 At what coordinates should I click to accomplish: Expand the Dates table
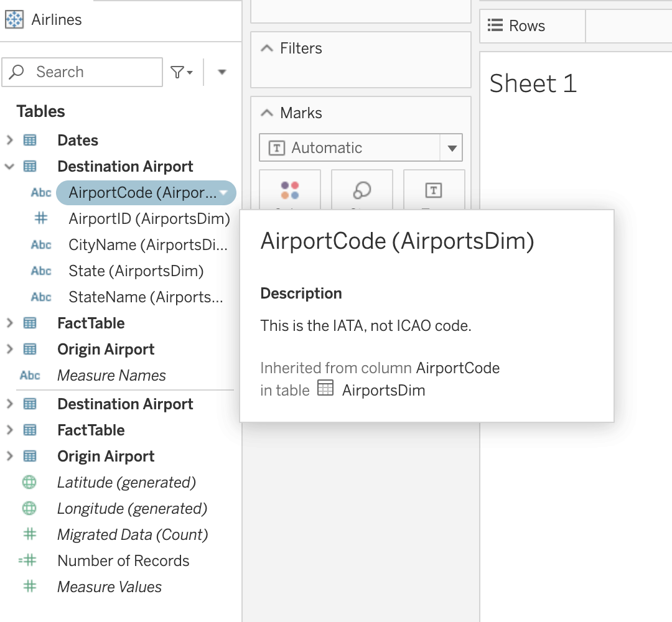click(x=9, y=141)
